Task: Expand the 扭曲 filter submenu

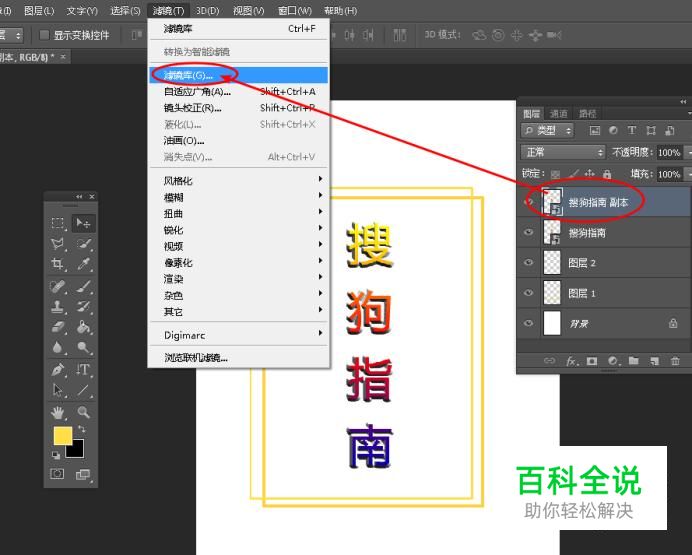Action: 241,213
